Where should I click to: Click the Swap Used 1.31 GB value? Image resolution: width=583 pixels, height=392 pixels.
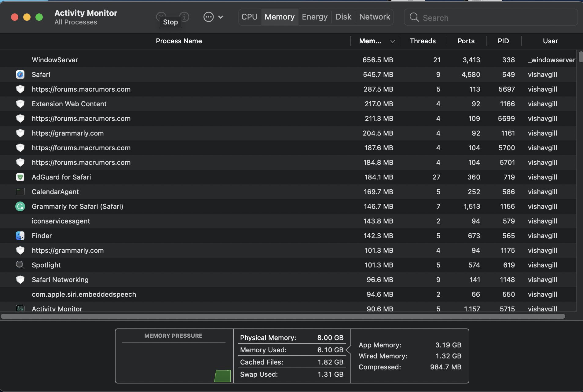coord(330,374)
